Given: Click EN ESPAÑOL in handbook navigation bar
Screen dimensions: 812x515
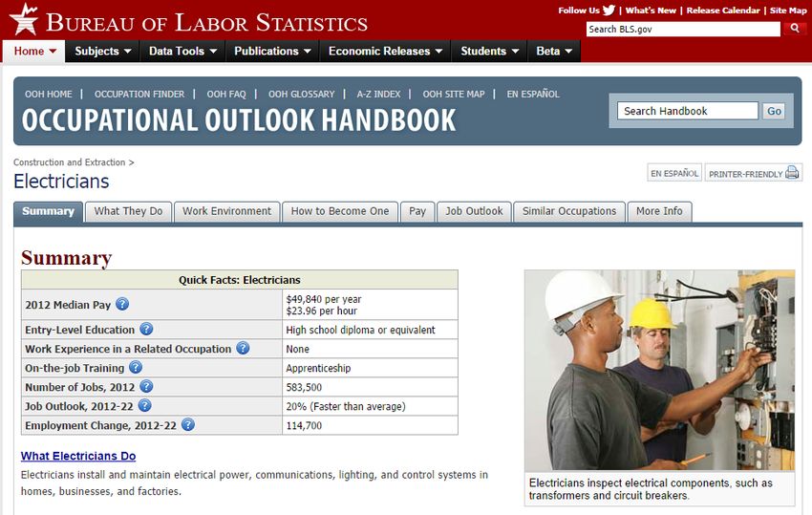Looking at the screenshot, I should coord(533,95).
